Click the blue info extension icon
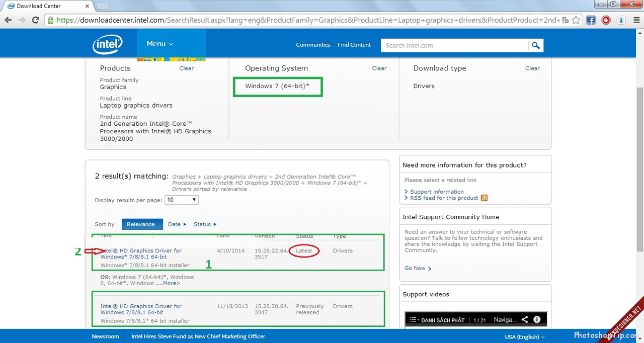Screen dimensions: 644x343 click(x=621, y=20)
